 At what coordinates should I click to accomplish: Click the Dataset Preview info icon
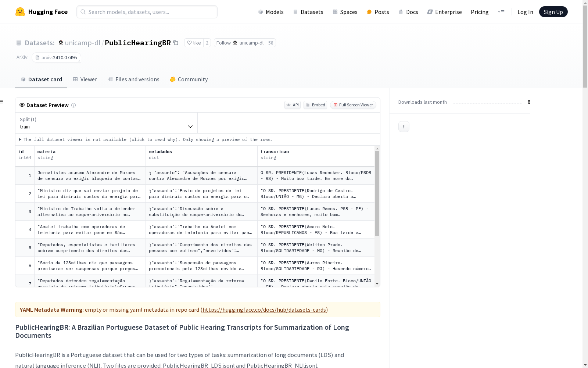(73, 105)
